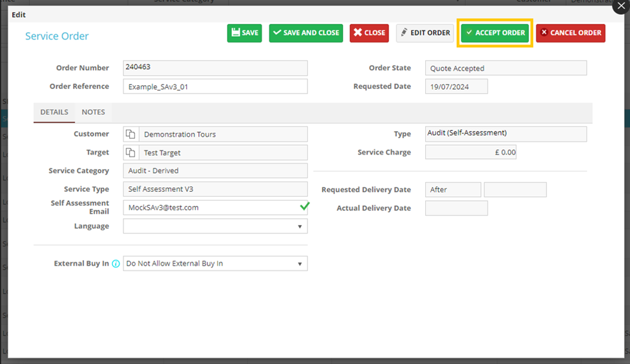This screenshot has height=364, width=630.
Task: Accept the order using Accept Order button
Action: [495, 33]
